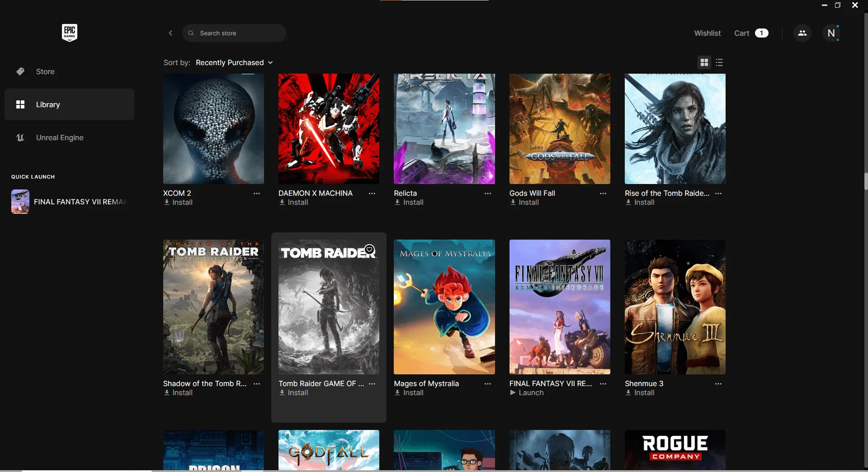868x472 pixels.
Task: Open the Friends list icon
Action: coord(802,33)
